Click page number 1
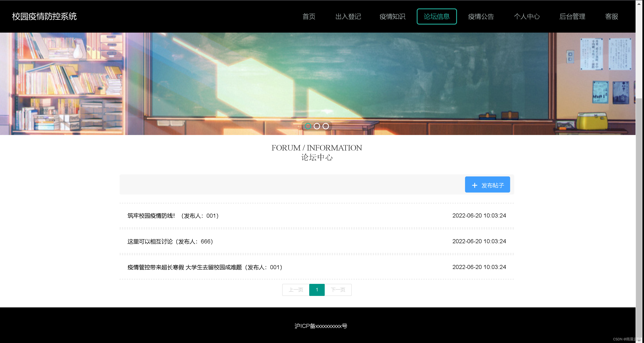 tap(317, 290)
